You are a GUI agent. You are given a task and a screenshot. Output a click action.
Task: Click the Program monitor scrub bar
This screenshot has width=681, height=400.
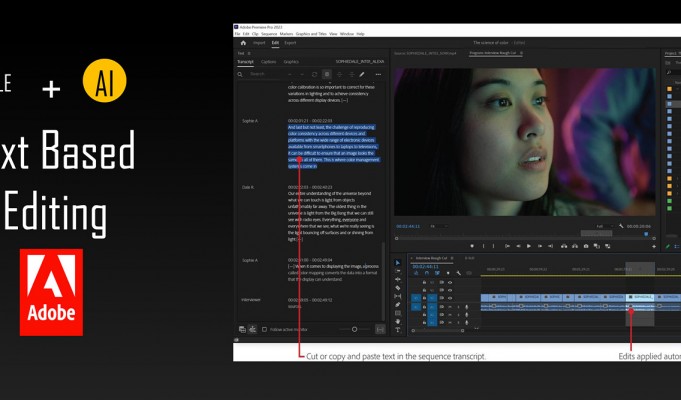tap(525, 238)
